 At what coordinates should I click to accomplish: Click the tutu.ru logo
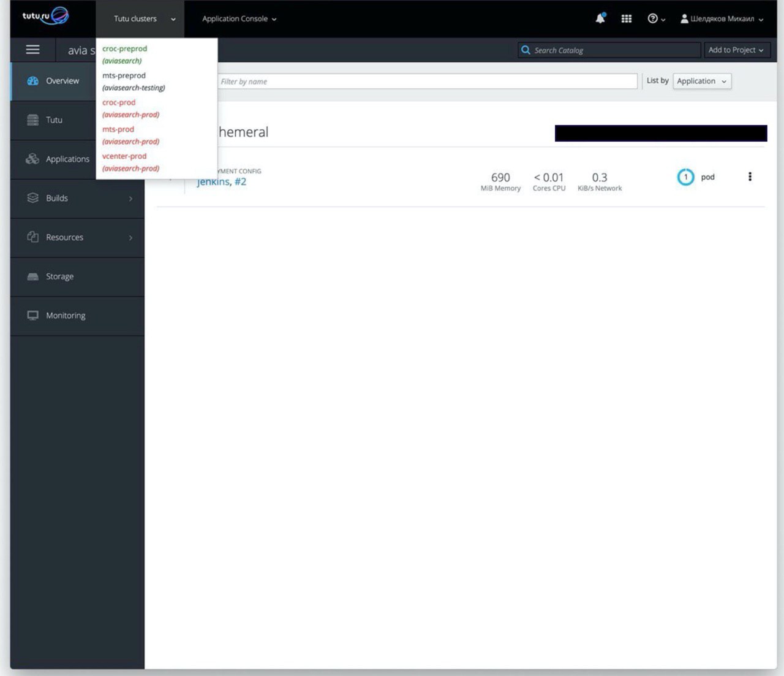pyautogui.click(x=45, y=16)
